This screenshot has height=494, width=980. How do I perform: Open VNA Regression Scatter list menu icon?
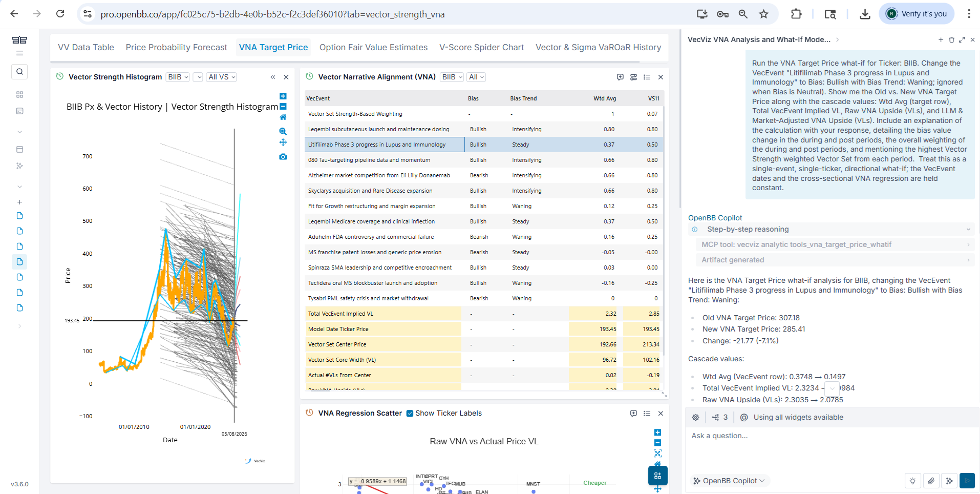[x=647, y=414]
